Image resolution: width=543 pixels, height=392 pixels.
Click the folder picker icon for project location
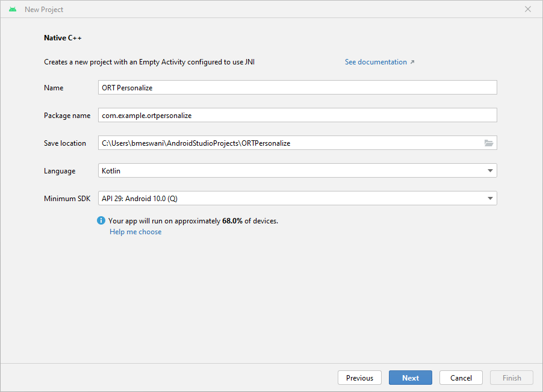tap(489, 143)
